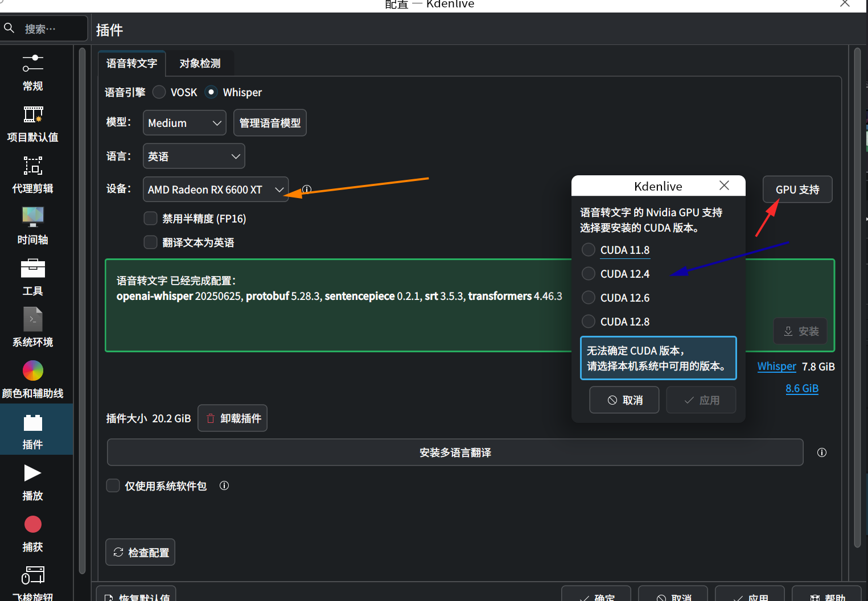Open the 代理剪辑 settings category
This screenshot has height=601, width=868.
(33, 175)
